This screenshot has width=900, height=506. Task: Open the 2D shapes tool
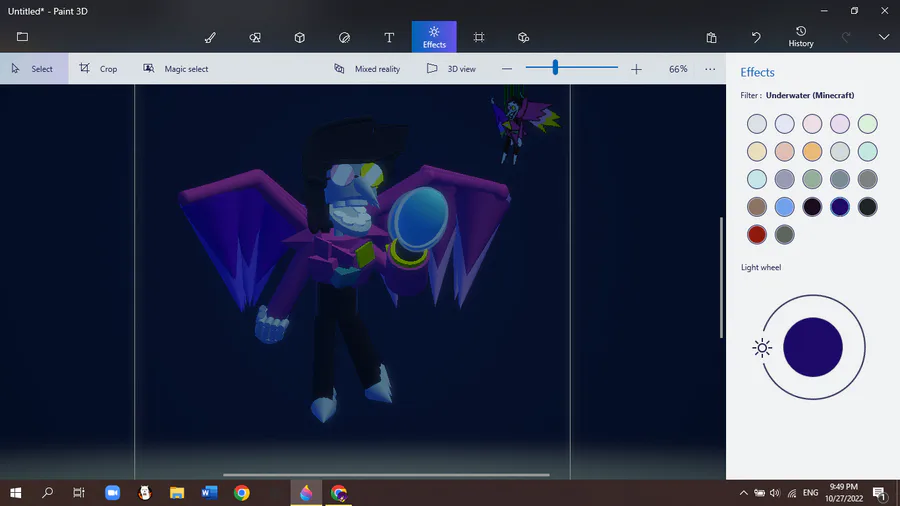pos(255,37)
